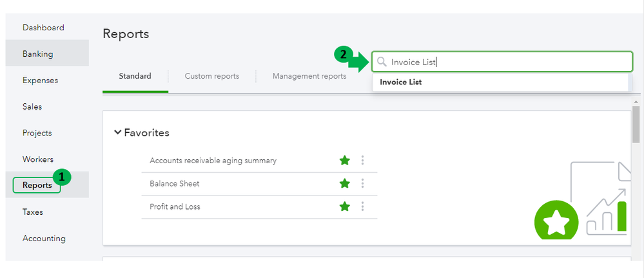
Task: Open the Standard reports tab
Action: pyautogui.click(x=135, y=76)
